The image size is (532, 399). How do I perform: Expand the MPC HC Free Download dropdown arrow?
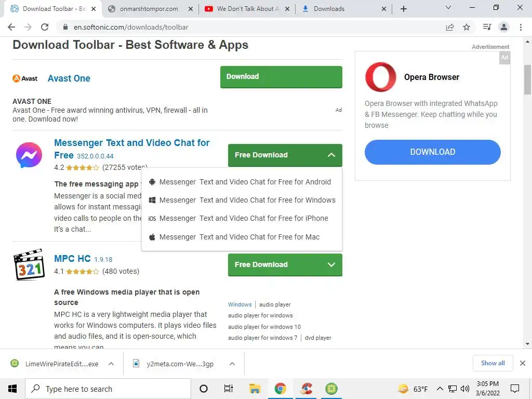click(x=331, y=264)
